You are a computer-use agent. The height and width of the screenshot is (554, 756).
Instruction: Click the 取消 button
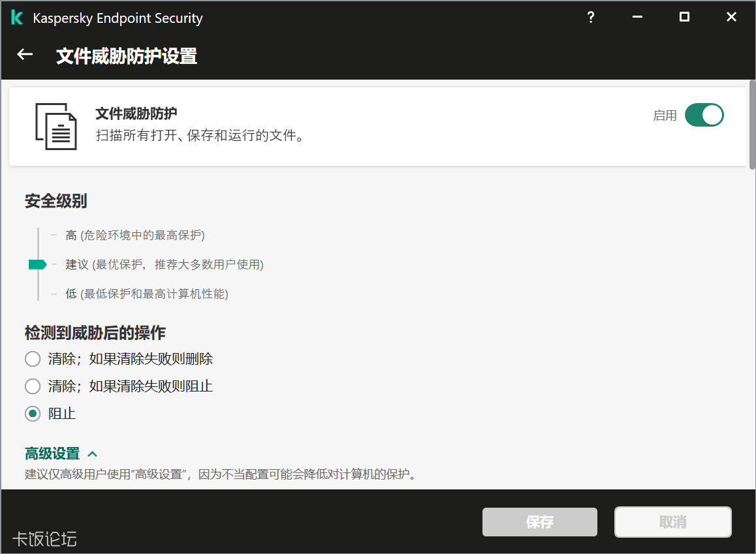click(672, 522)
